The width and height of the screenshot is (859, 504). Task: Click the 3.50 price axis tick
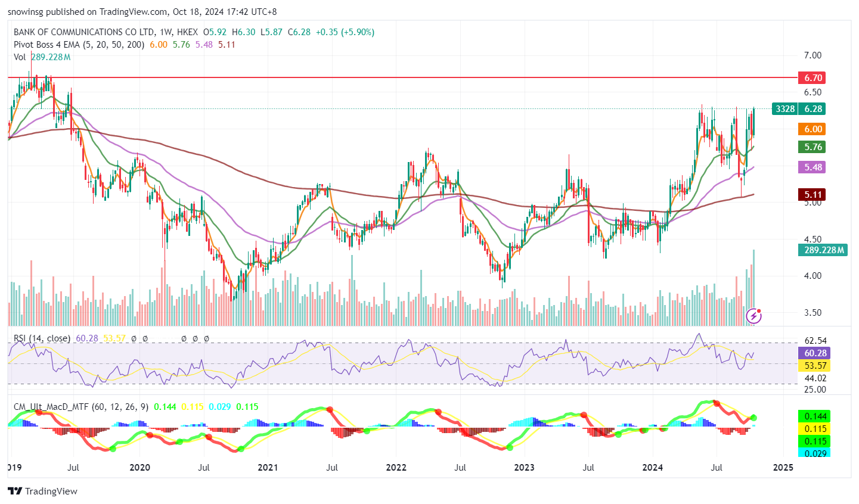[813, 313]
